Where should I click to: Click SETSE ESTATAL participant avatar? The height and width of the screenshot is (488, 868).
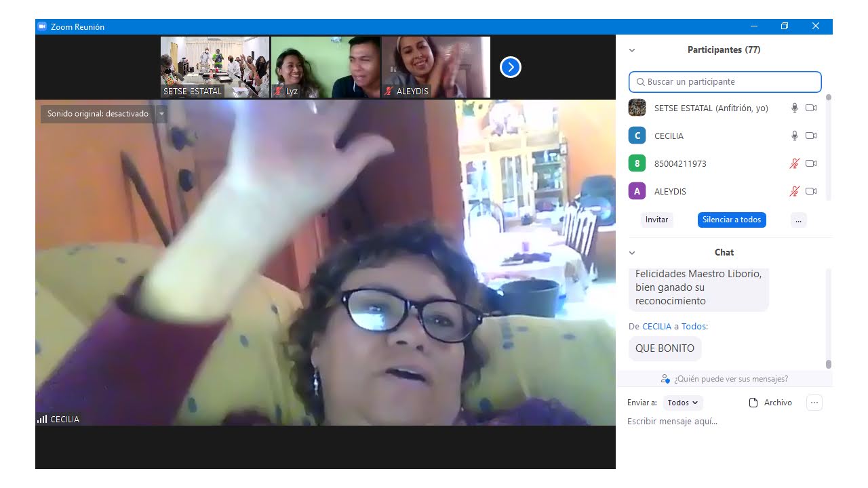pos(637,108)
